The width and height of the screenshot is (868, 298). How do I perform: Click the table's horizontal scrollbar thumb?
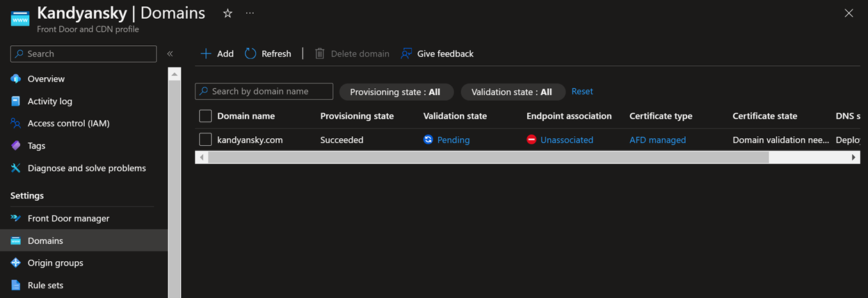[488, 158]
